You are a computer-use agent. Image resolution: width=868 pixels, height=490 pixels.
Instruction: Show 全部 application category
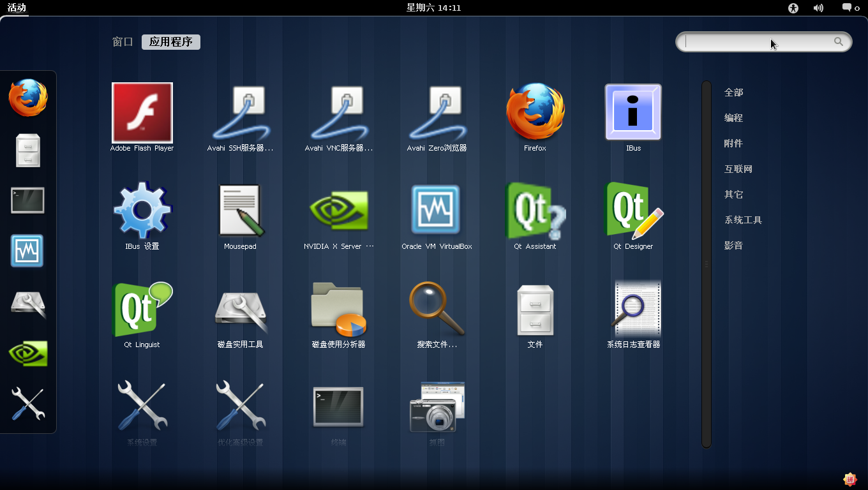click(733, 93)
